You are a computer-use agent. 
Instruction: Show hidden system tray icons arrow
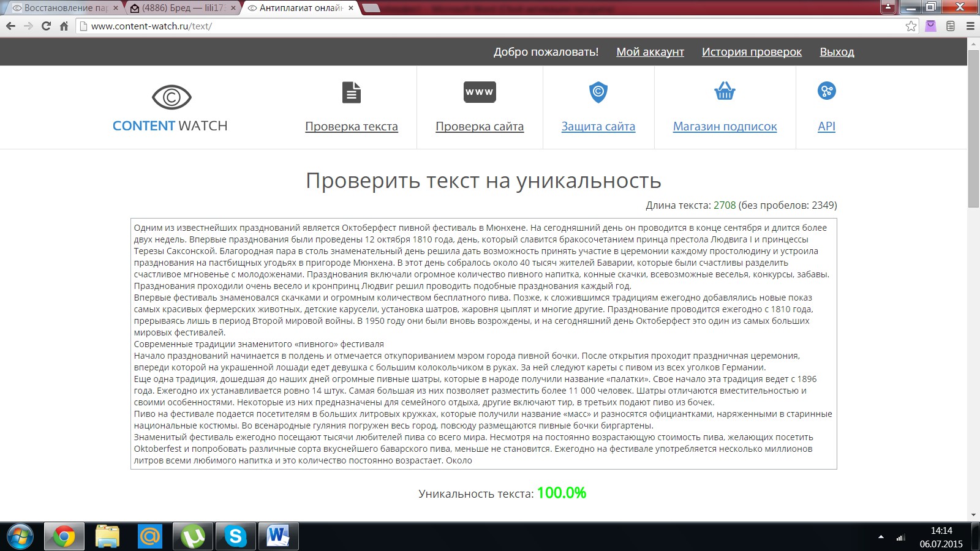click(x=881, y=537)
